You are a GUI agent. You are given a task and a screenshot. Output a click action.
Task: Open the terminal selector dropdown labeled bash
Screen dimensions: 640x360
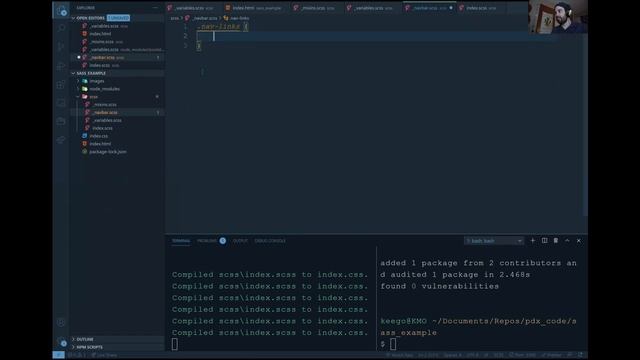click(x=493, y=241)
